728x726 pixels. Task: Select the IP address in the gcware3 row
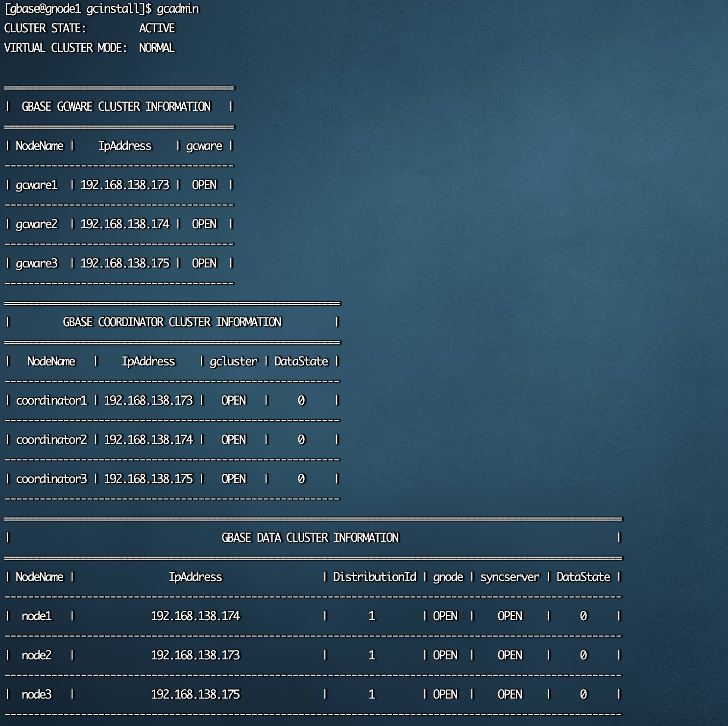(125, 264)
